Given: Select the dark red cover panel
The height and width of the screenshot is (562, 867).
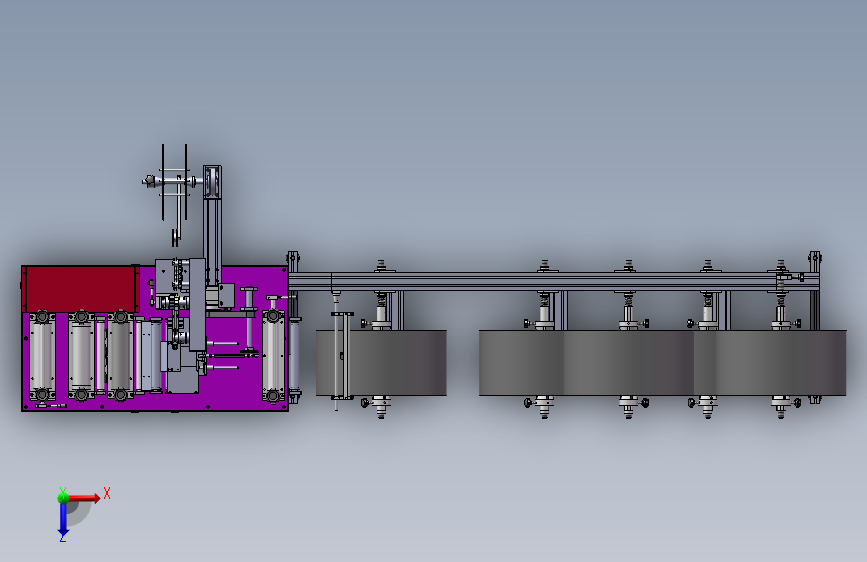Looking at the screenshot, I should (80, 288).
